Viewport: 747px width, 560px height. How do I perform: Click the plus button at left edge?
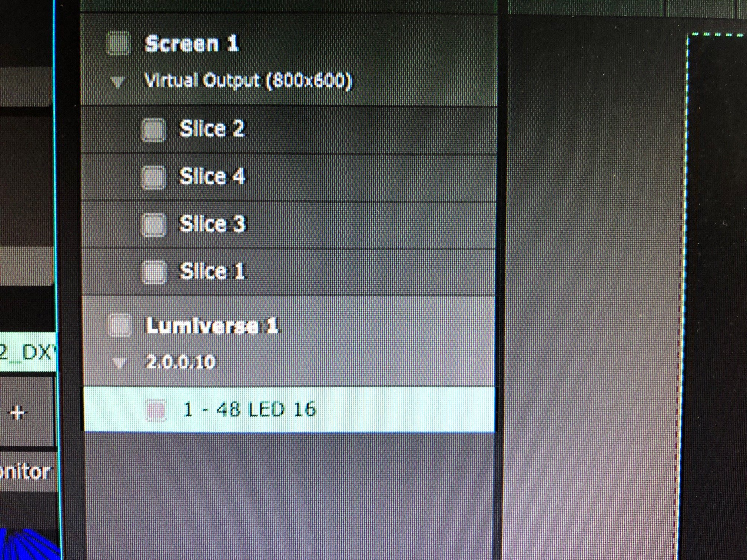[18, 412]
